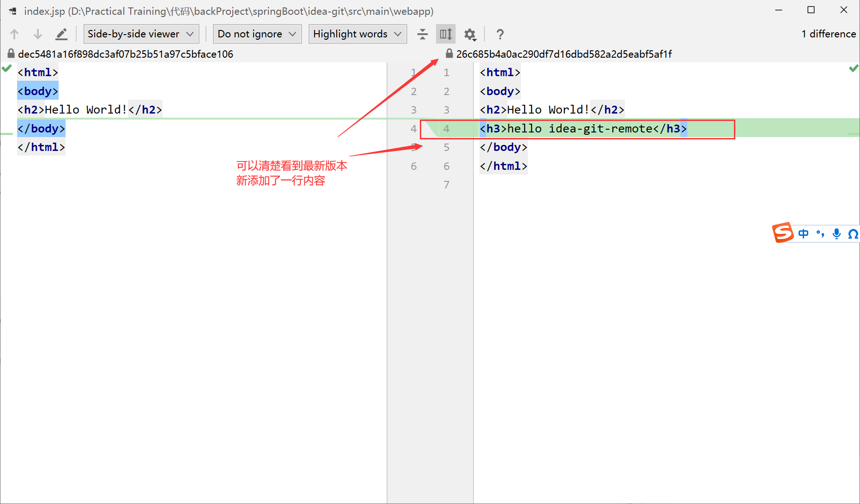The image size is (860, 504).
Task: Click the <h2>Hello World! line in left pane
Action: [90, 109]
